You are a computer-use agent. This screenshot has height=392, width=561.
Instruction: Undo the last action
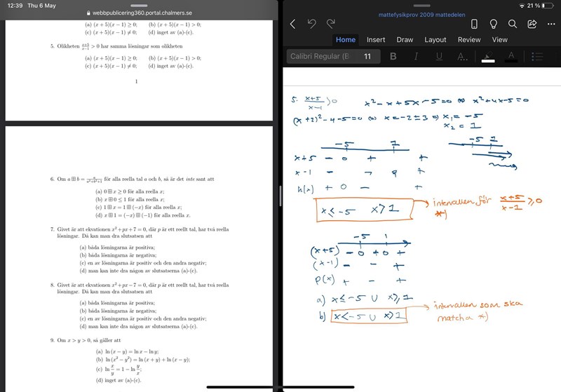pos(312,24)
